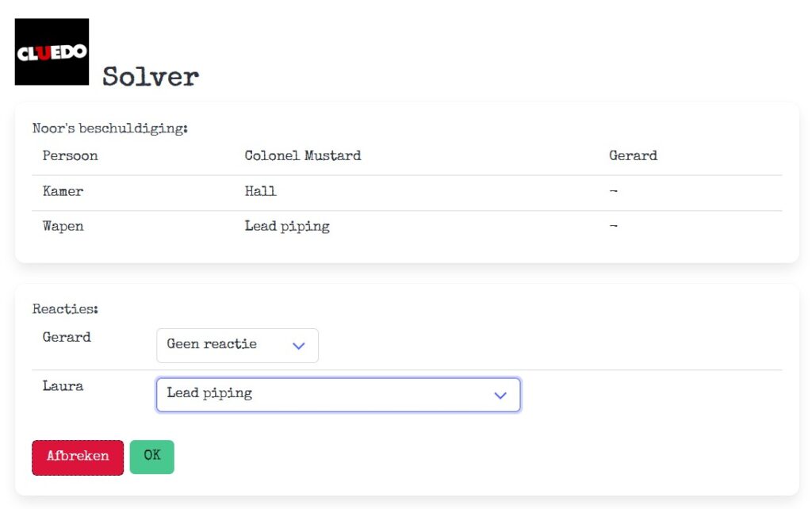Click the Cluedo logo image

(x=52, y=52)
